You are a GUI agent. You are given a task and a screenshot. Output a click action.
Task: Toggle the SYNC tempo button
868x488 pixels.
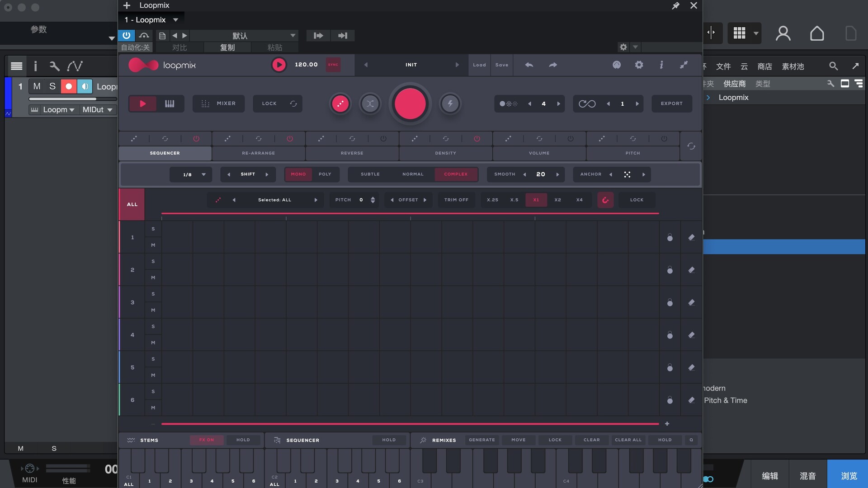tap(333, 65)
